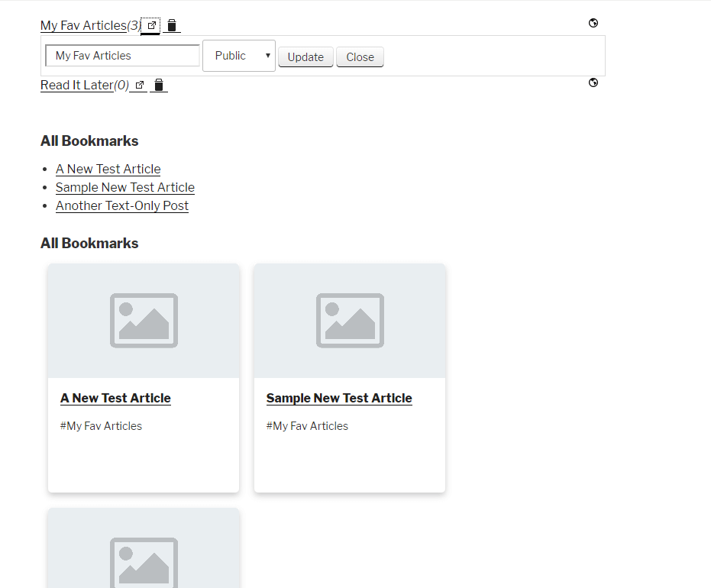Click the trash icon for Read It Later
Screen dimensions: 711x588
tap(159, 86)
